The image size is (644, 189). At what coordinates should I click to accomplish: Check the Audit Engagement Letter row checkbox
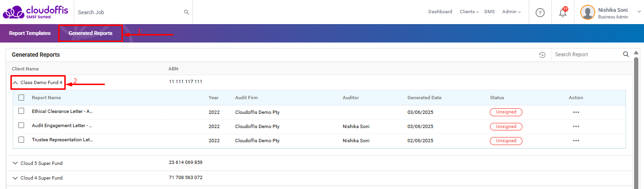pyautogui.click(x=21, y=125)
